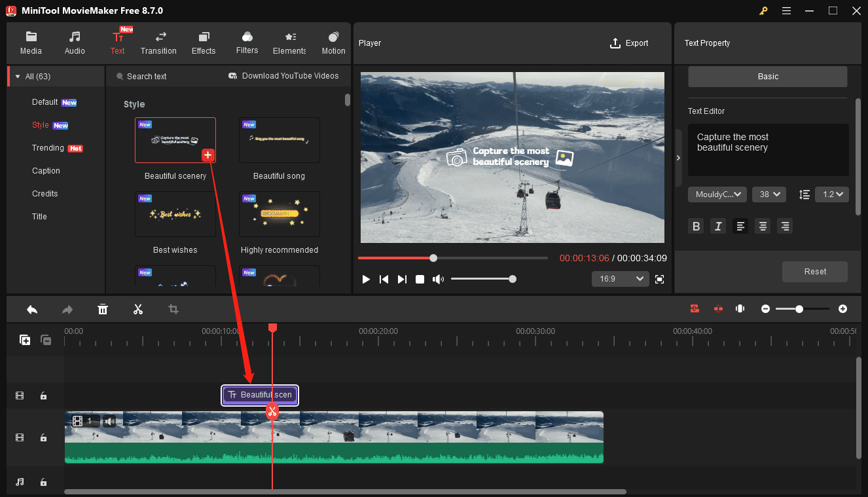Image resolution: width=868 pixels, height=497 pixels.
Task: Select the Beautiful song text thumbnail
Action: point(280,140)
